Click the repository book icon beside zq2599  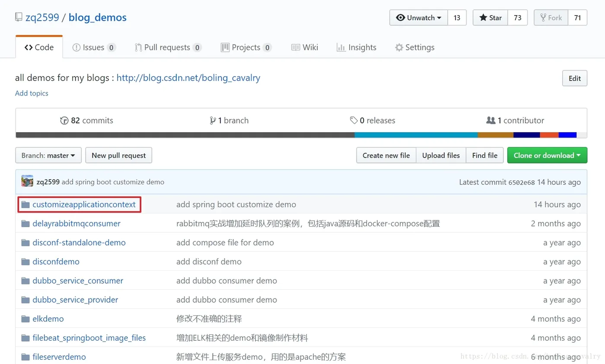pos(19,17)
